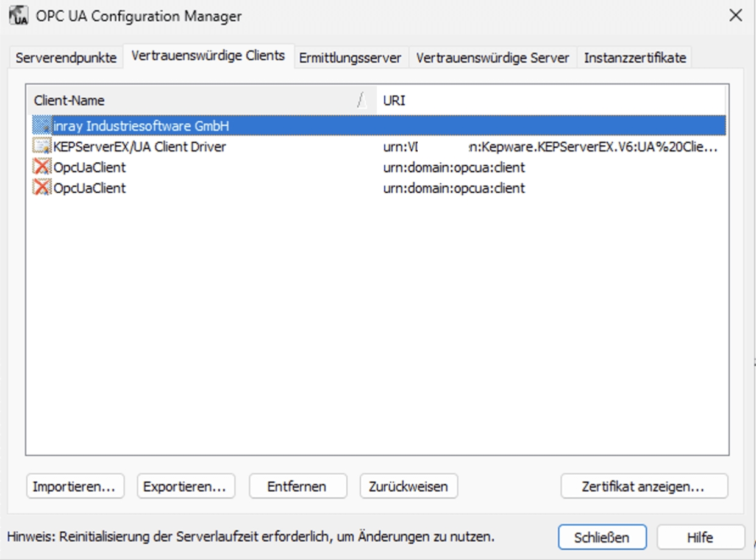The height and width of the screenshot is (560, 756).
Task: Open the Ermittlungsserver tab
Action: (350, 58)
